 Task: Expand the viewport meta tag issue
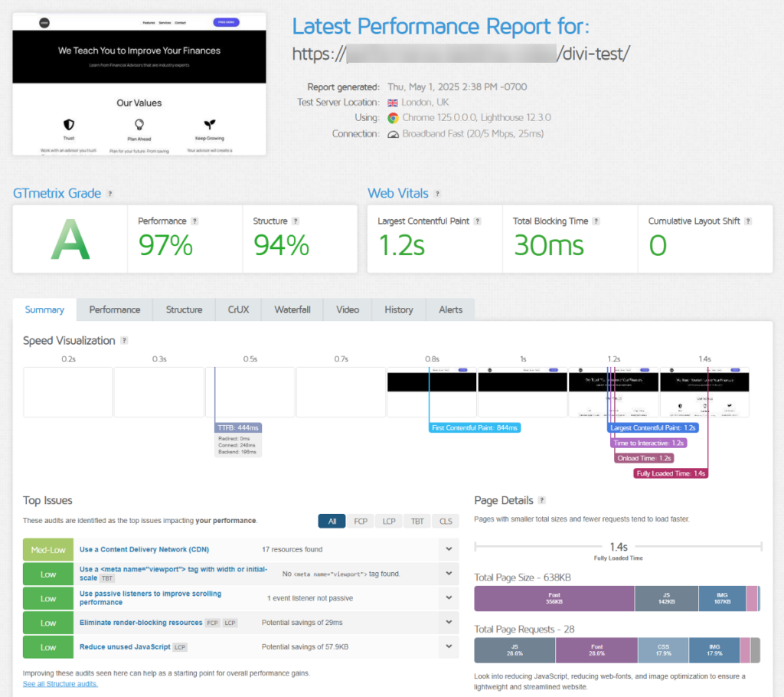point(449,573)
